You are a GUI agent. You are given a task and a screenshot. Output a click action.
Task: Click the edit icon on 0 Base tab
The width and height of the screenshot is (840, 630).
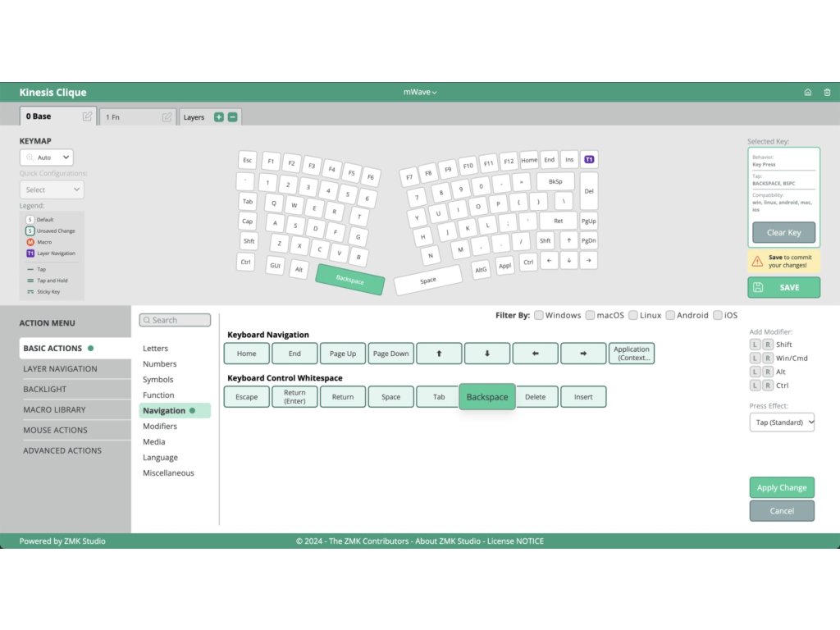pos(87,116)
